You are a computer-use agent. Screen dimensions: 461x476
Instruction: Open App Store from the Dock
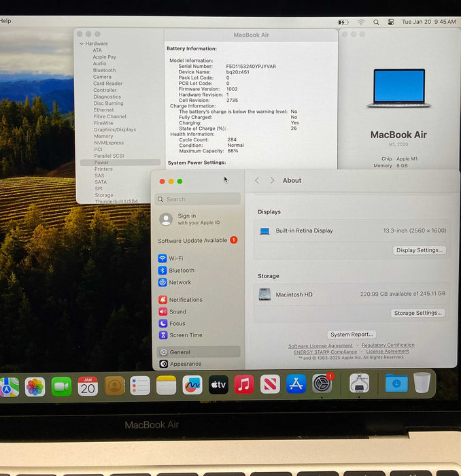[x=296, y=384]
